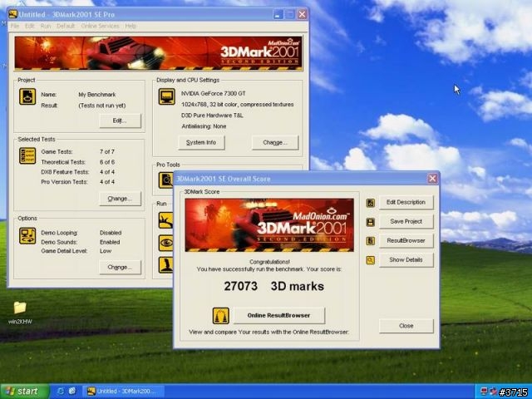Launch Internet Explorer from quick launch

tap(61, 392)
